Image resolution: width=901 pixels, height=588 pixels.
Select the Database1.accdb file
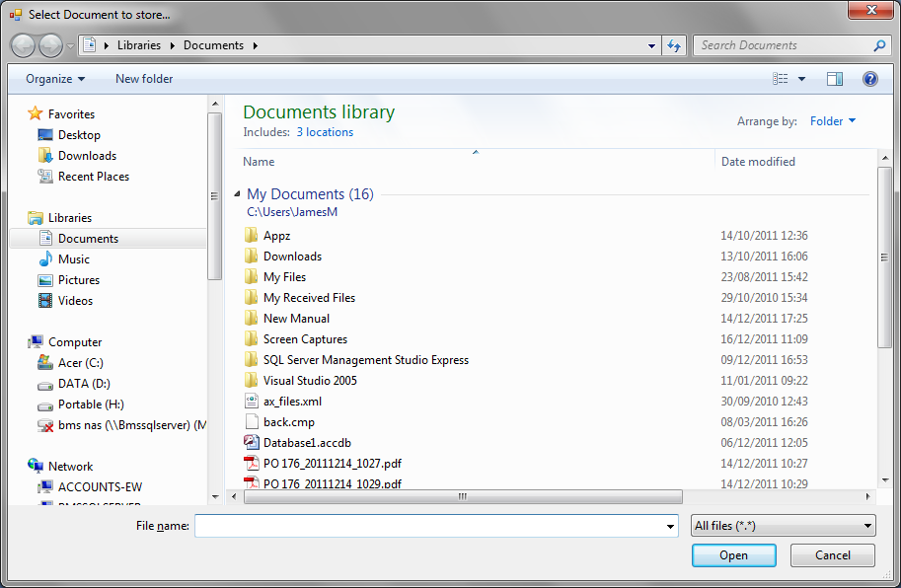307,443
